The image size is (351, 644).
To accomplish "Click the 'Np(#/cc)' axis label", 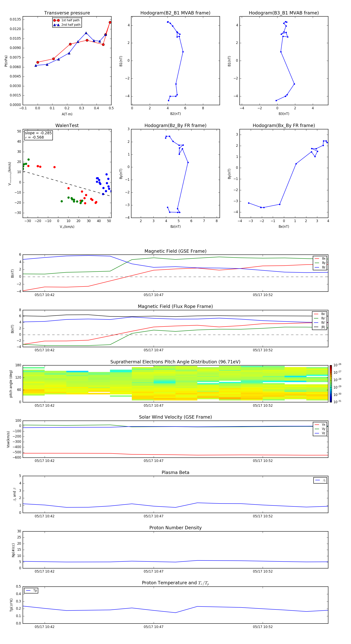I will coord(13,550).
